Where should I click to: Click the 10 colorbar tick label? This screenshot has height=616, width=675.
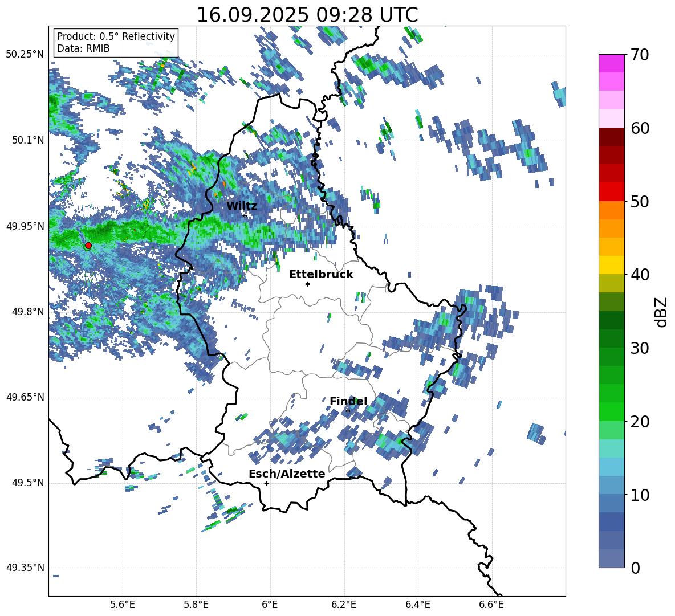pos(640,495)
